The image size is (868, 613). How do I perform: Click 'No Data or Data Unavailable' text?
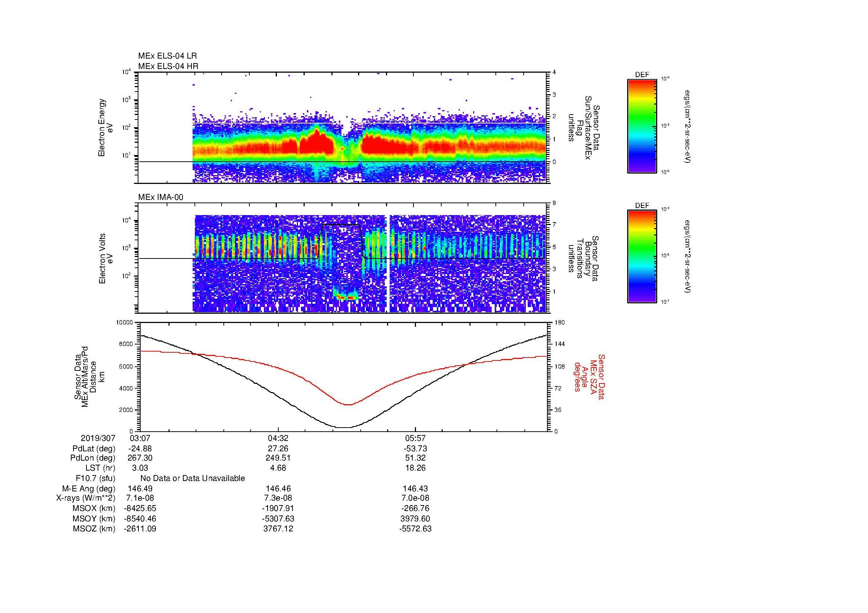tap(193, 478)
